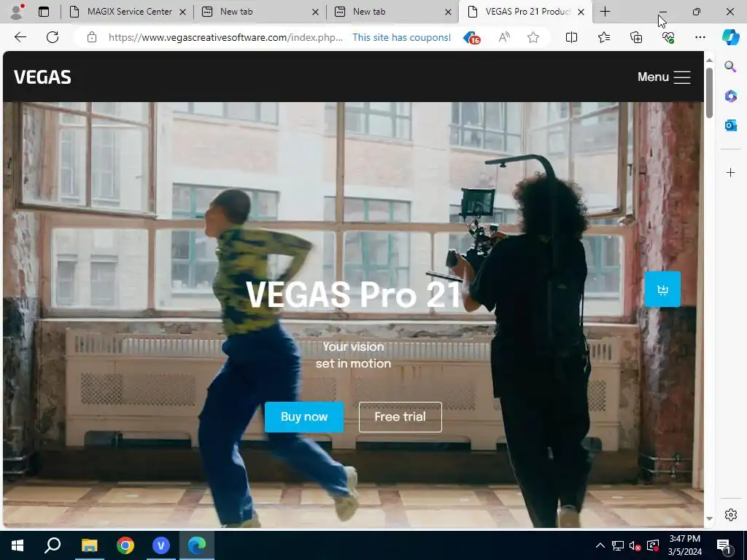
Task: View site information lock icon
Action: click(x=92, y=37)
